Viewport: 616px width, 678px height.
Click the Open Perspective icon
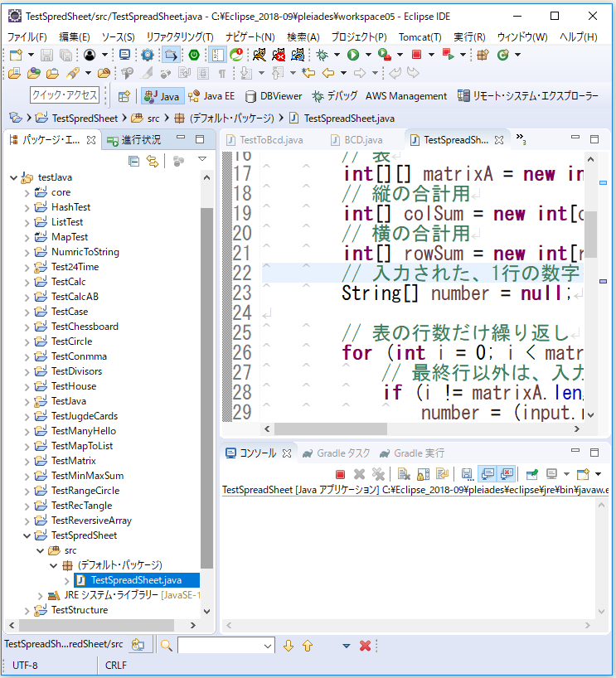[124, 96]
